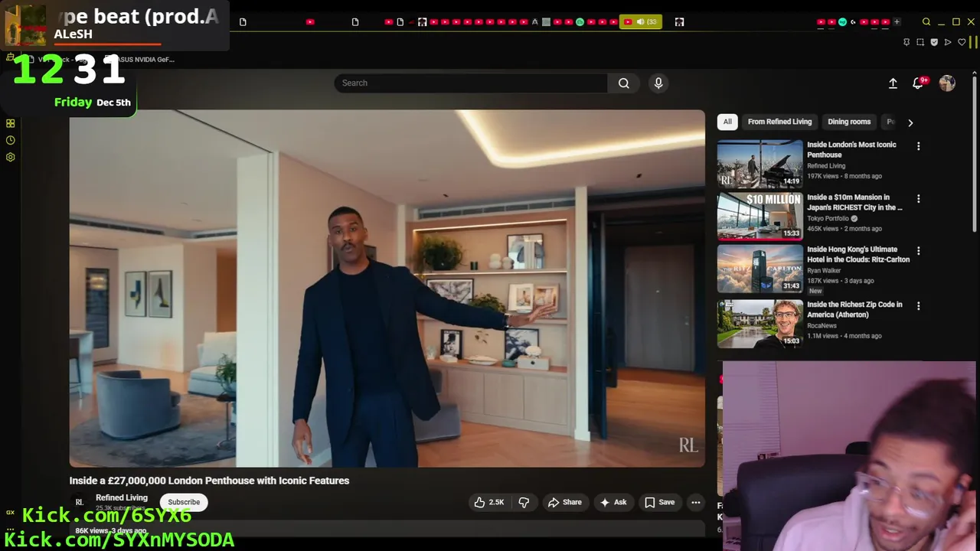Subscribe to Refined Living

(x=184, y=502)
